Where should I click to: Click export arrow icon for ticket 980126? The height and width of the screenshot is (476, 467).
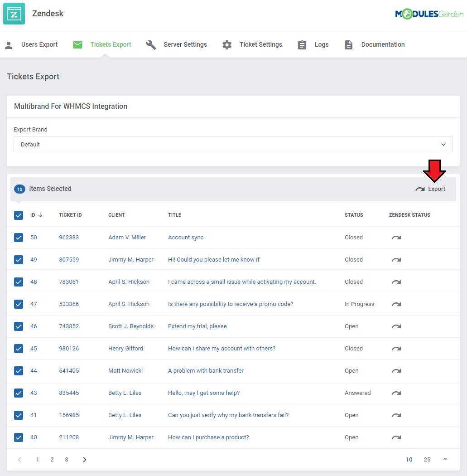coord(396,349)
